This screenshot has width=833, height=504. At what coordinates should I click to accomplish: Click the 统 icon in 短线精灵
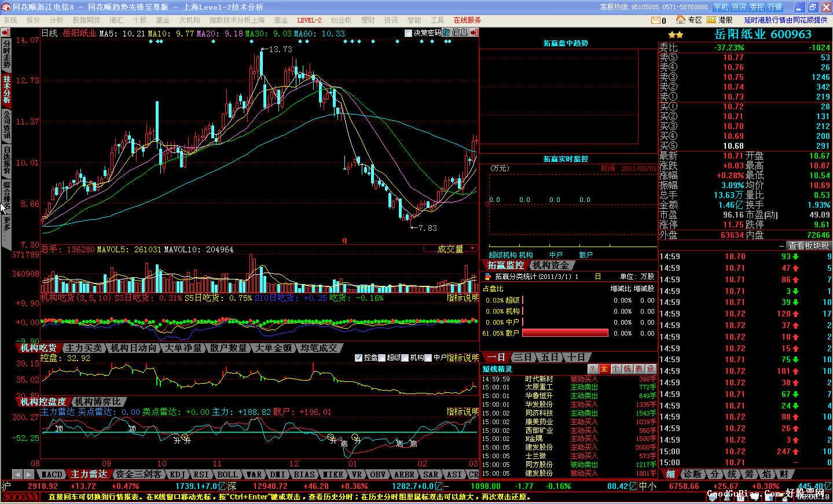627,369
